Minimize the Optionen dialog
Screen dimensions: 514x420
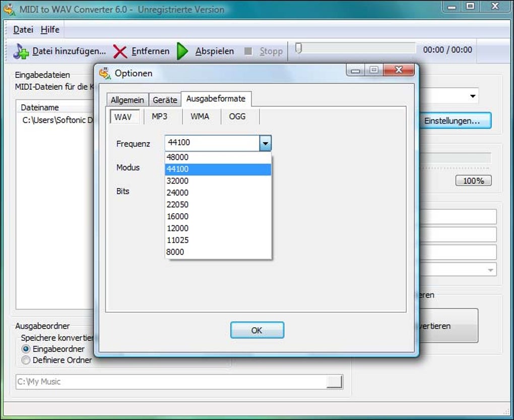click(x=356, y=70)
